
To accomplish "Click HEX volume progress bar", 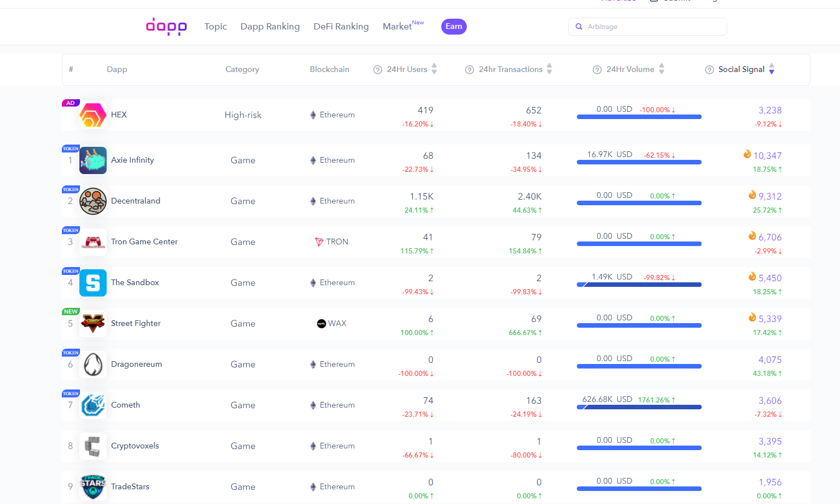I will tap(639, 117).
